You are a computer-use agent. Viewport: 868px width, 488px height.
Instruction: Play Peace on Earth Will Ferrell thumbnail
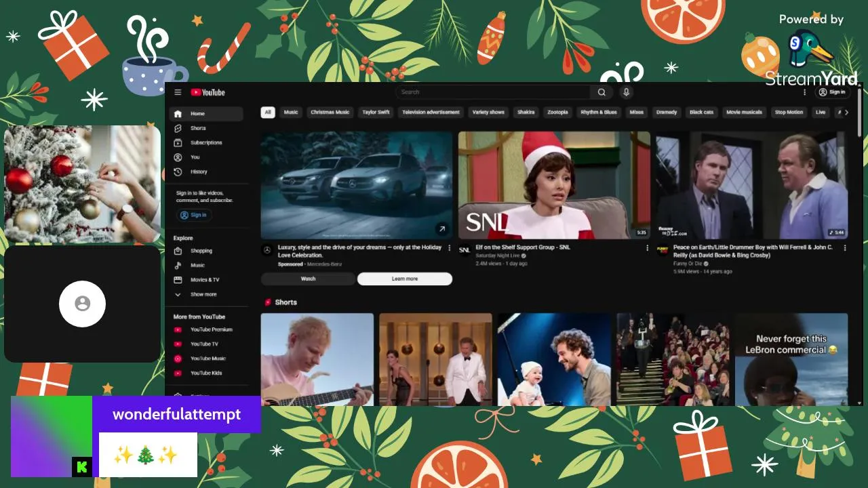point(751,185)
